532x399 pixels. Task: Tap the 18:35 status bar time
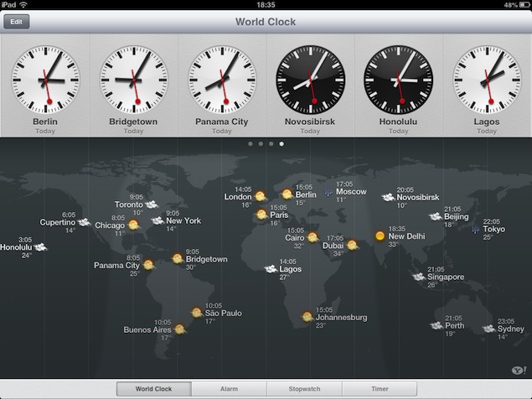coord(266,5)
